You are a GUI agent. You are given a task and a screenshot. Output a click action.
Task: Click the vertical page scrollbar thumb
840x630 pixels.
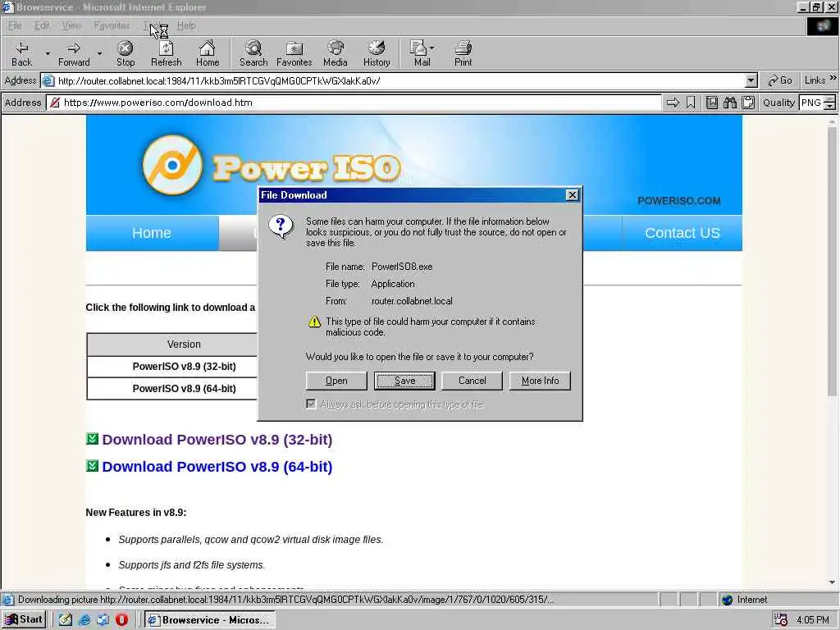click(x=832, y=261)
